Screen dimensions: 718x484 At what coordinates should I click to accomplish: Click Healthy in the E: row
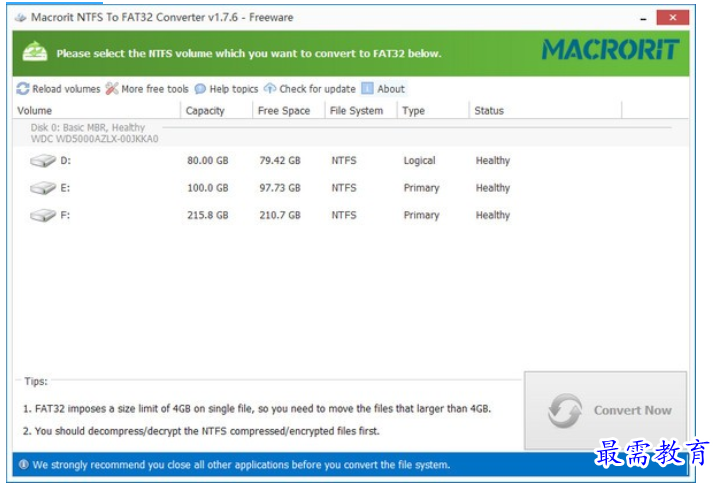[x=493, y=188]
